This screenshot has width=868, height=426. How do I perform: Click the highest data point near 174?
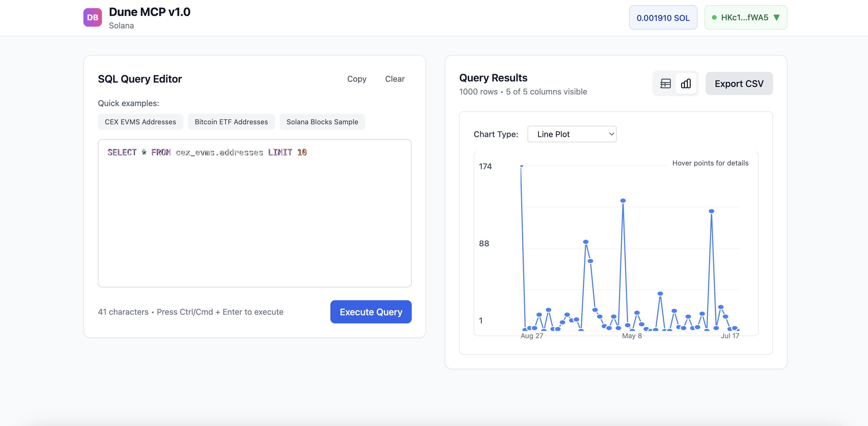522,166
